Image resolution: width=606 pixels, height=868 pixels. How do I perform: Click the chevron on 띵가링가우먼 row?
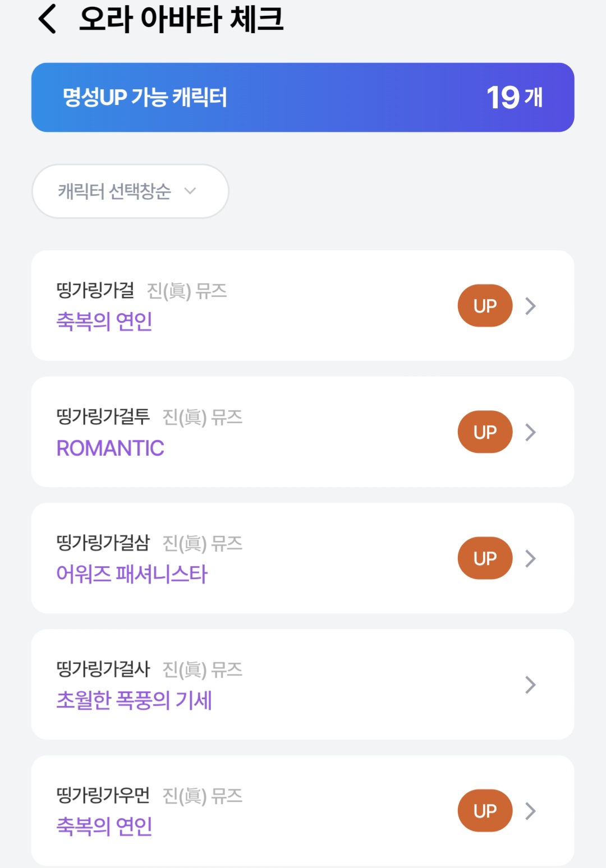click(x=530, y=811)
